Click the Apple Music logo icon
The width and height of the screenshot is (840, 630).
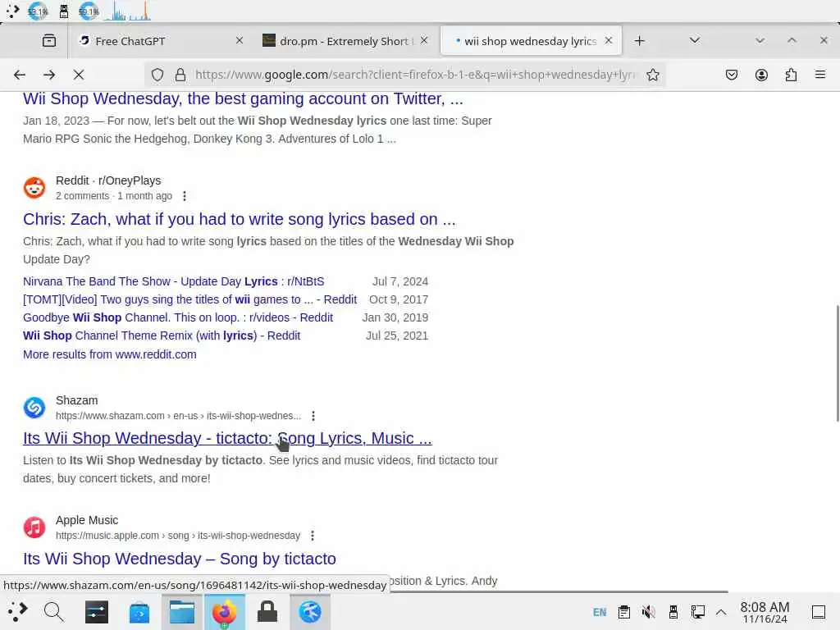pos(34,527)
